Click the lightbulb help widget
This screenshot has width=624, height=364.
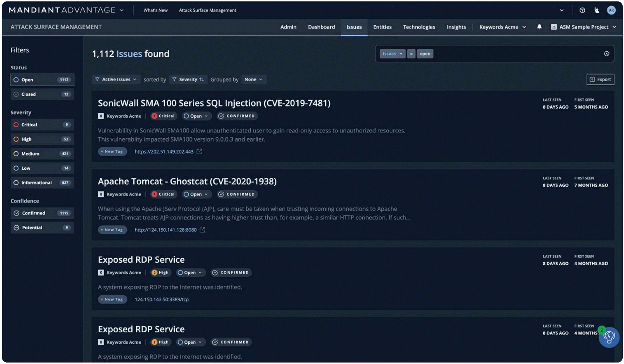609,337
